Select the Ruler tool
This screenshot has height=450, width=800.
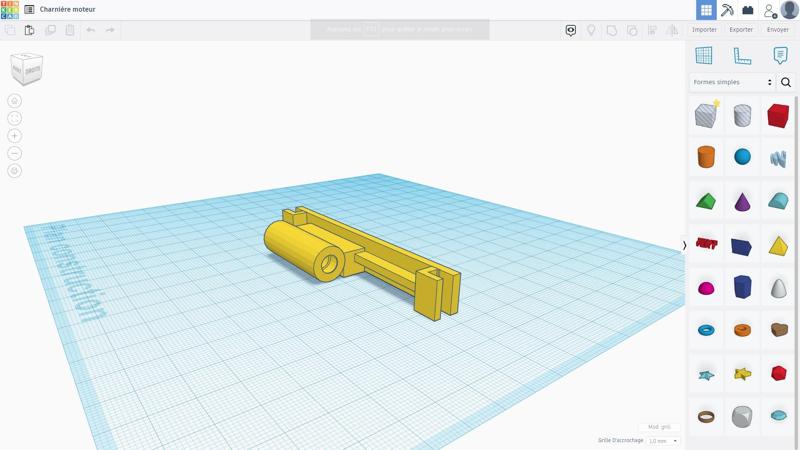point(742,55)
